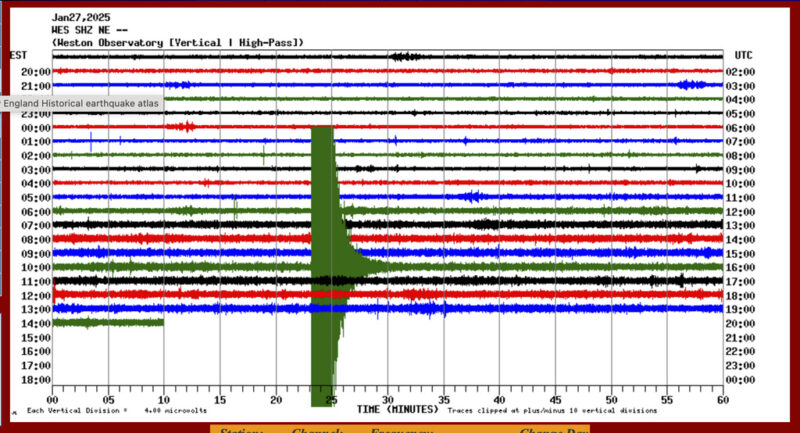Click the UTC heading at top right

(743, 55)
